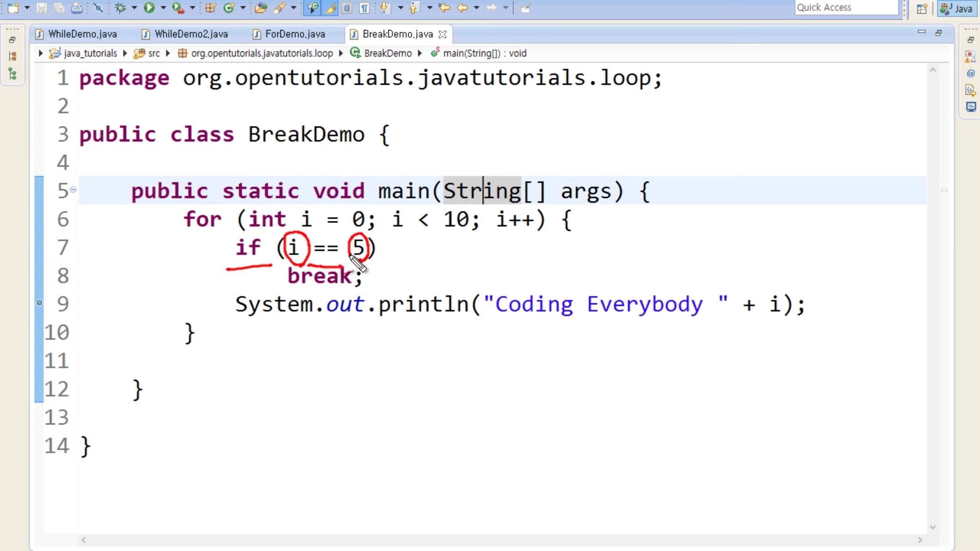Click the Pin Editor icon
Screen dimensions: 980x551
coord(526,8)
